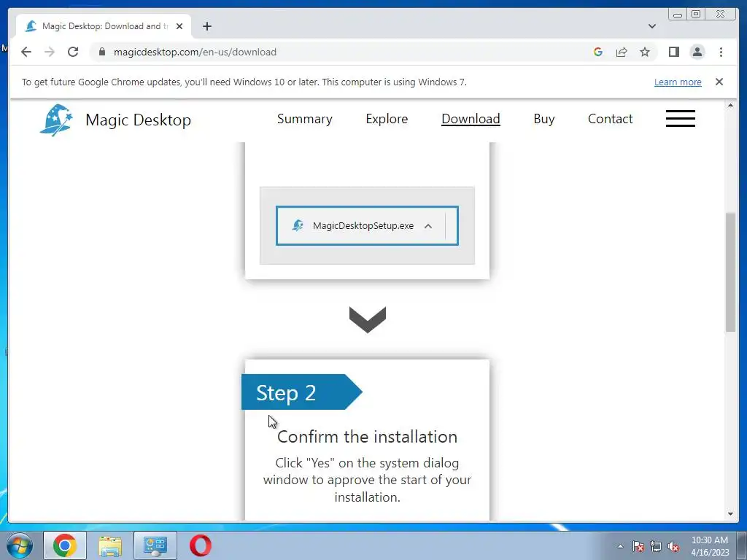
Task: Click the MagicDesktopSetup.exe illustration
Action: click(368, 226)
